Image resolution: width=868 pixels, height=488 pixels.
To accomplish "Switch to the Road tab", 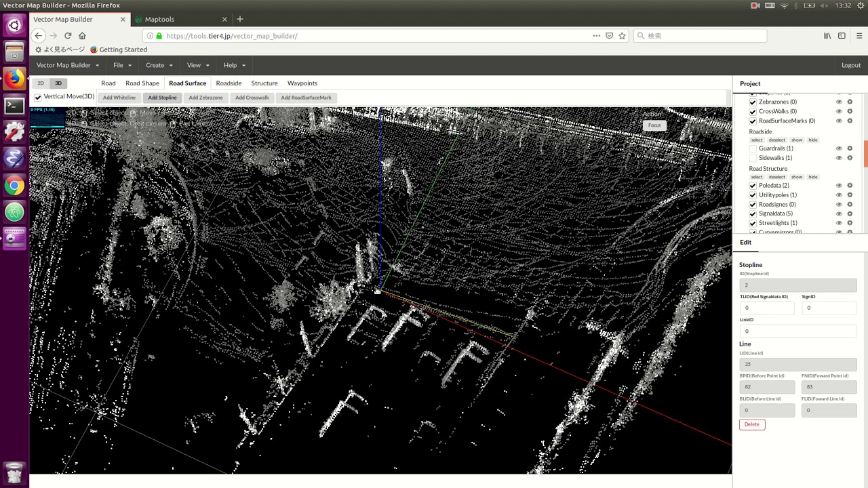I will click(x=108, y=83).
